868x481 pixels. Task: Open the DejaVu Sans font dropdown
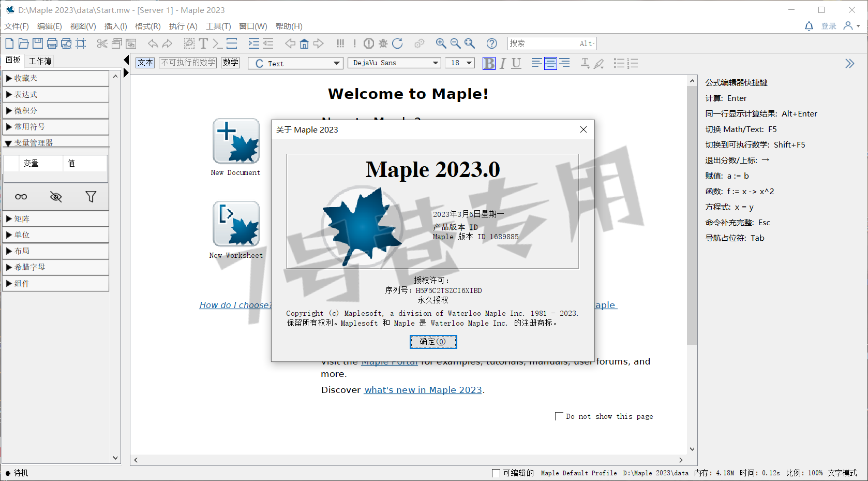394,63
